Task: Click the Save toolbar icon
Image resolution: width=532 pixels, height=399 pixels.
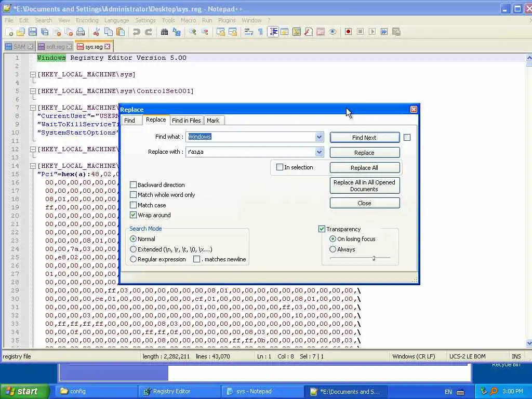Action: tap(33, 32)
